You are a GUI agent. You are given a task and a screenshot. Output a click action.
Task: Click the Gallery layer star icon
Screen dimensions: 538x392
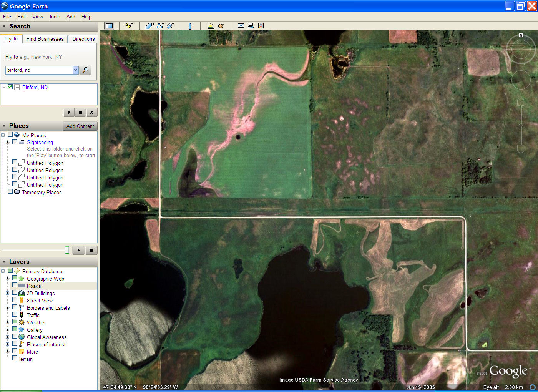click(22, 330)
